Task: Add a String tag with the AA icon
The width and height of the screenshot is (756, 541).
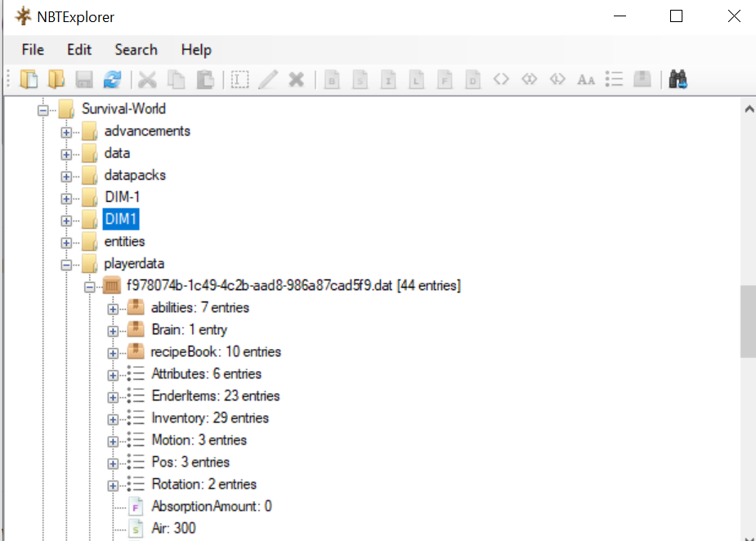Action: click(x=586, y=79)
